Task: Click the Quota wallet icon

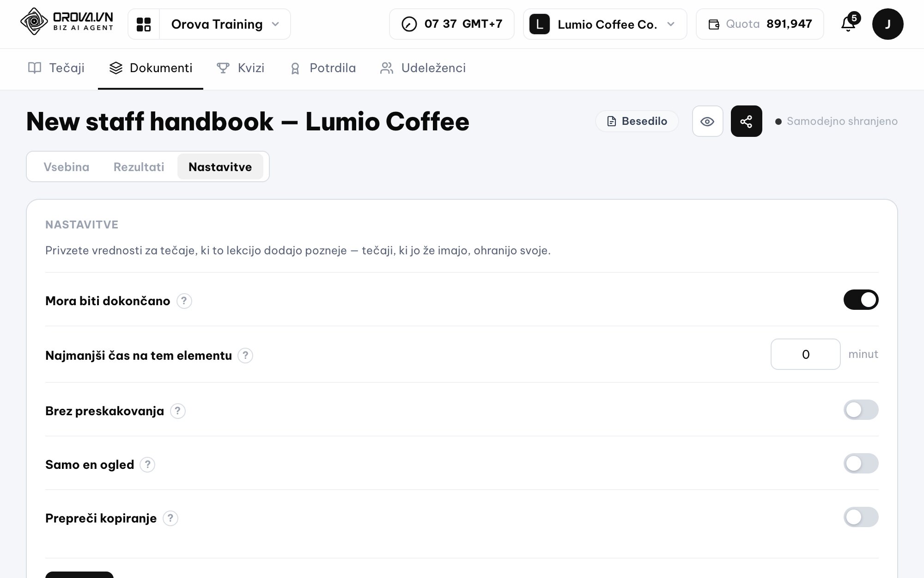Action: click(x=714, y=24)
